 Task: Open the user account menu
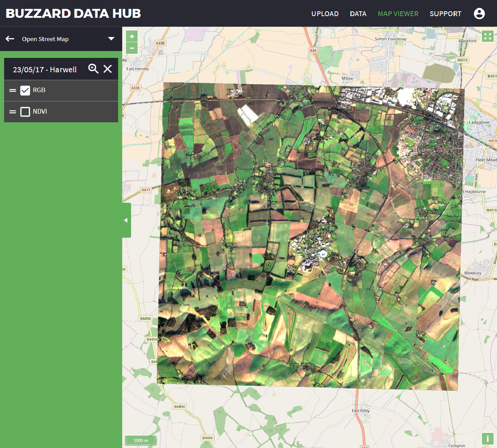[479, 14]
